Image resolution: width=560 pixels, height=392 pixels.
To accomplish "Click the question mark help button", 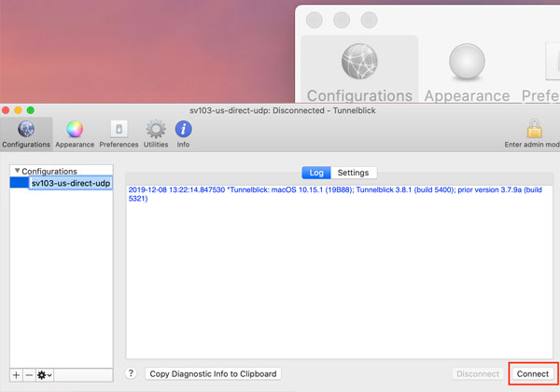I will 131,373.
